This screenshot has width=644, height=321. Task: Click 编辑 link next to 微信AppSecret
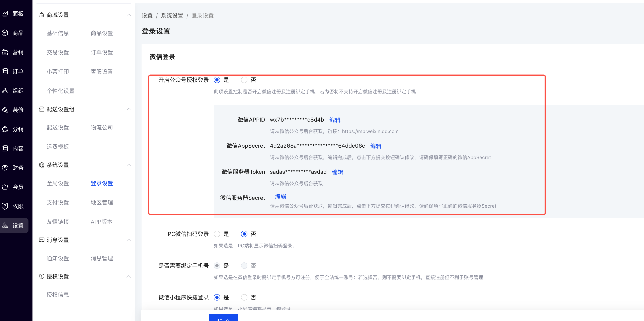(x=376, y=146)
